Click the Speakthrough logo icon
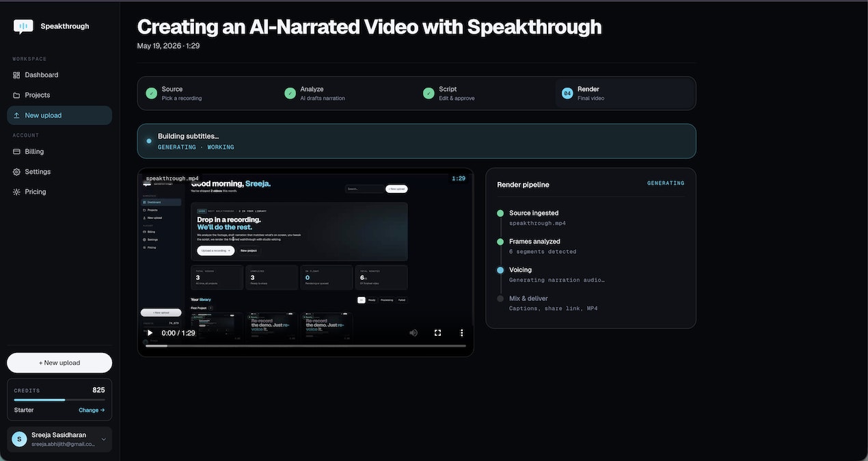 23,27
